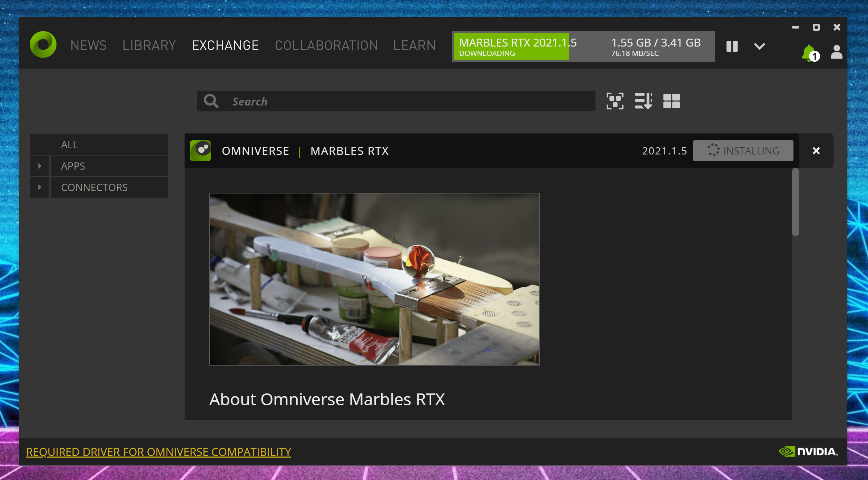Viewport: 868px width, 480px height.
Task: Open required driver compatibility link
Action: pyautogui.click(x=158, y=452)
